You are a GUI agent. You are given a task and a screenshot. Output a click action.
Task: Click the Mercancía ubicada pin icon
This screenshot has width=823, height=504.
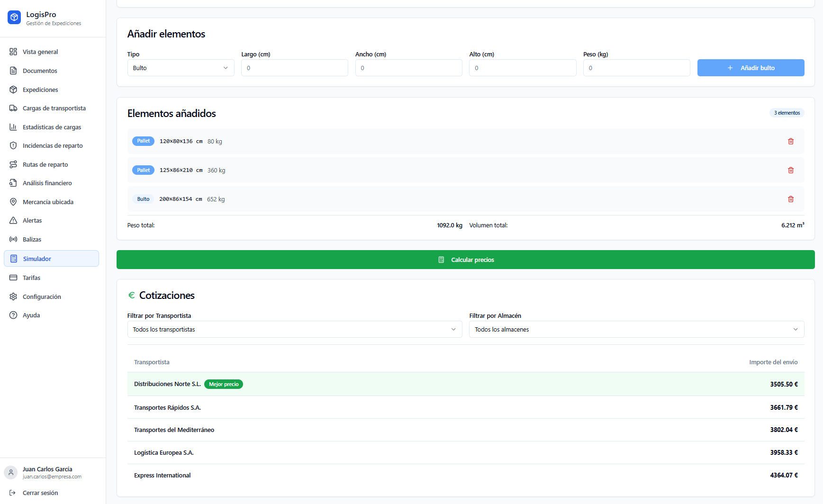coord(13,202)
